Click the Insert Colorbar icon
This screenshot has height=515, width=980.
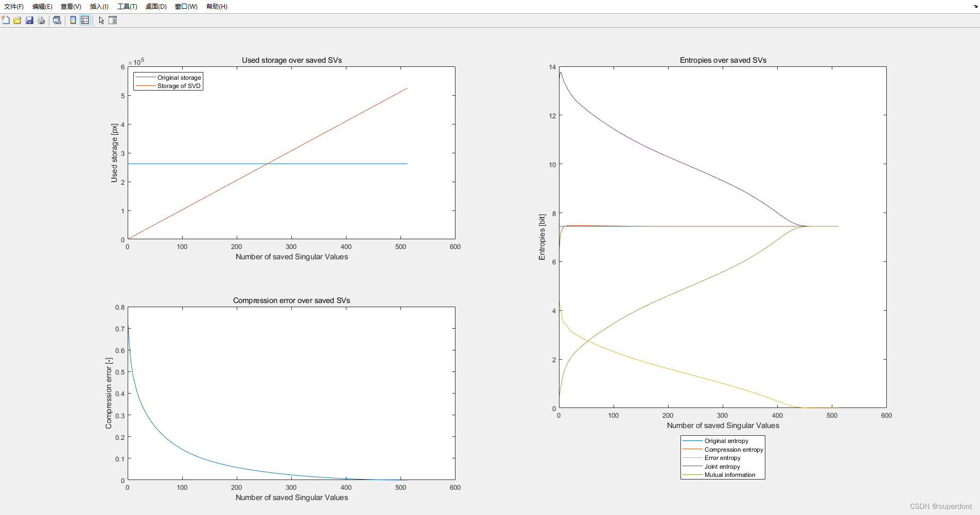[x=73, y=20]
